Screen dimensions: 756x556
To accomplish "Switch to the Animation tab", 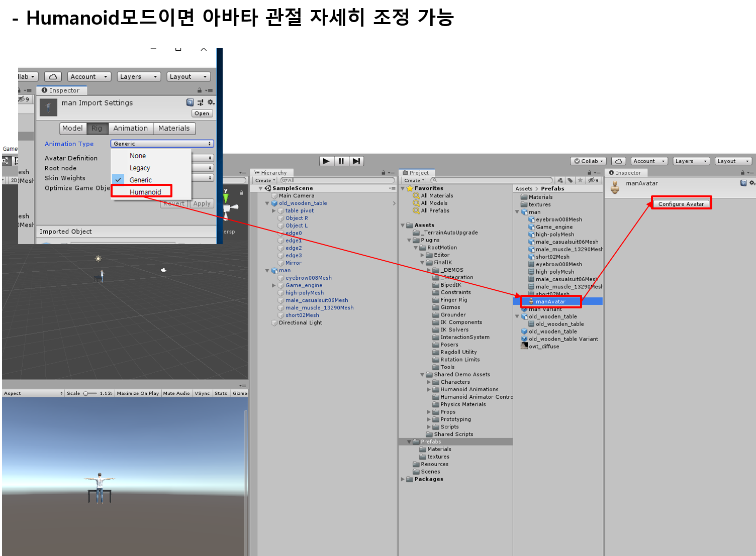I will pyautogui.click(x=131, y=129).
